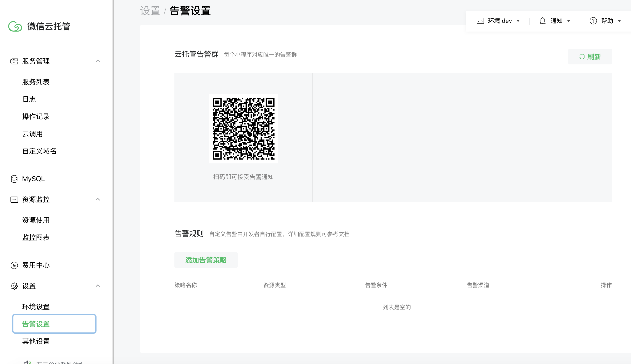The height and width of the screenshot is (364, 631).
Task: Open the 通知 dropdown arrow
Action: [569, 21]
